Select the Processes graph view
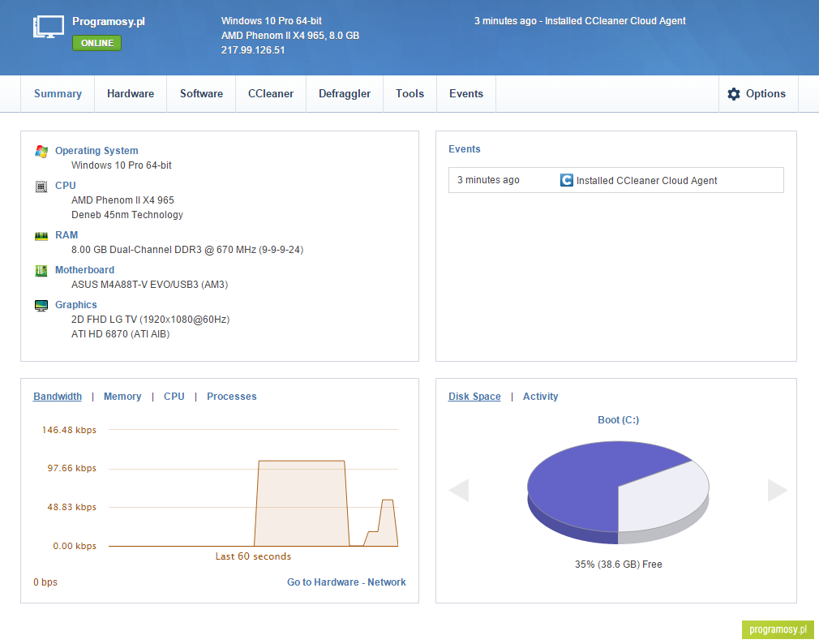This screenshot has width=819, height=644. coord(231,397)
